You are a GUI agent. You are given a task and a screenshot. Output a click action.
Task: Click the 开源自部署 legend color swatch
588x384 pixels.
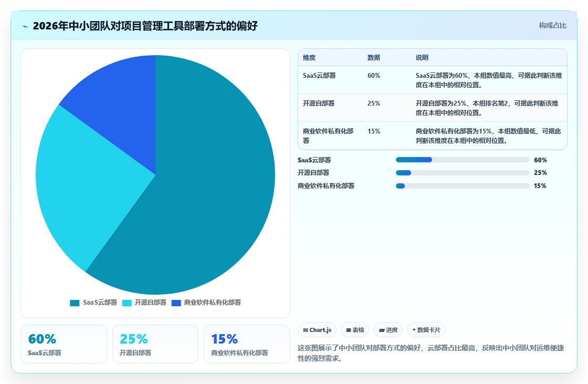pyautogui.click(x=127, y=303)
